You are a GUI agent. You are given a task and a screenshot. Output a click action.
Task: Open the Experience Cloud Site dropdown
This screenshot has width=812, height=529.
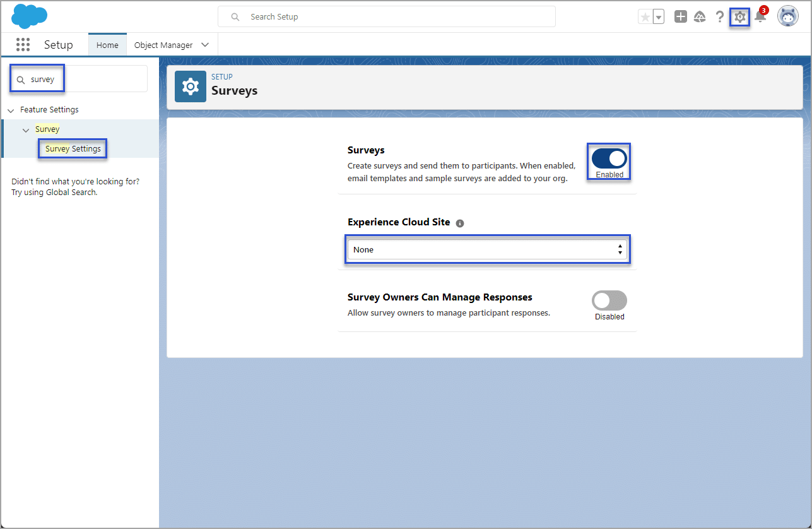point(486,249)
